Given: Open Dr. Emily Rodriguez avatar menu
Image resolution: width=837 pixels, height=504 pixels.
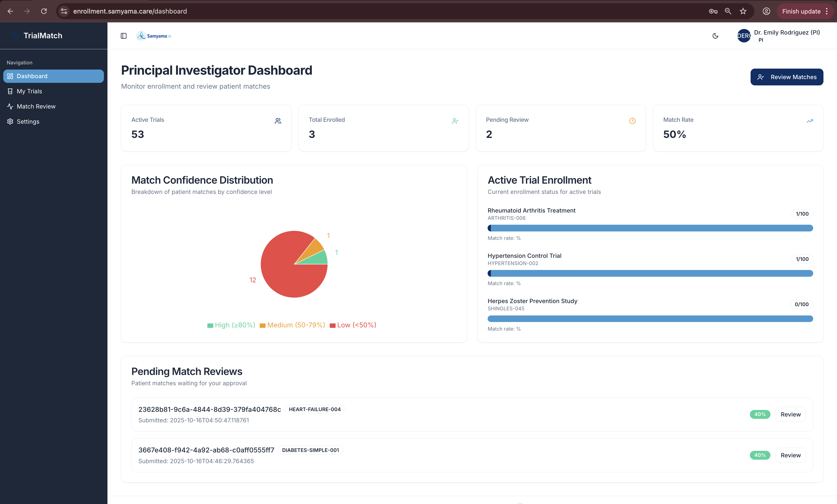Looking at the screenshot, I should tap(744, 36).
